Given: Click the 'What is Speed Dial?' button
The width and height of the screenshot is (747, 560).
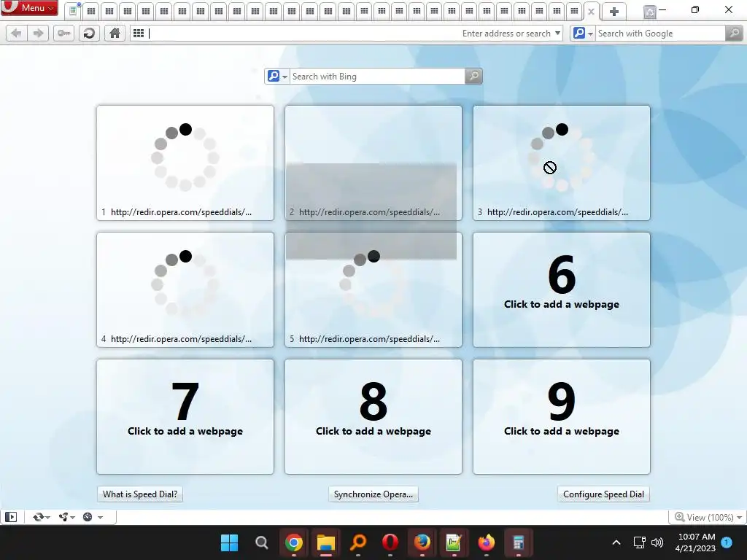Looking at the screenshot, I should tap(139, 494).
